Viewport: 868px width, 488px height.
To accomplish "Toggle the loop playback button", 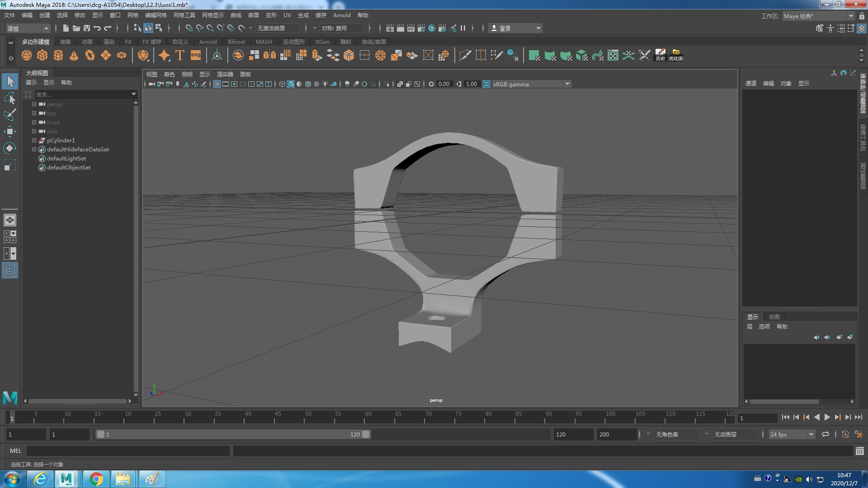I will coord(825,434).
